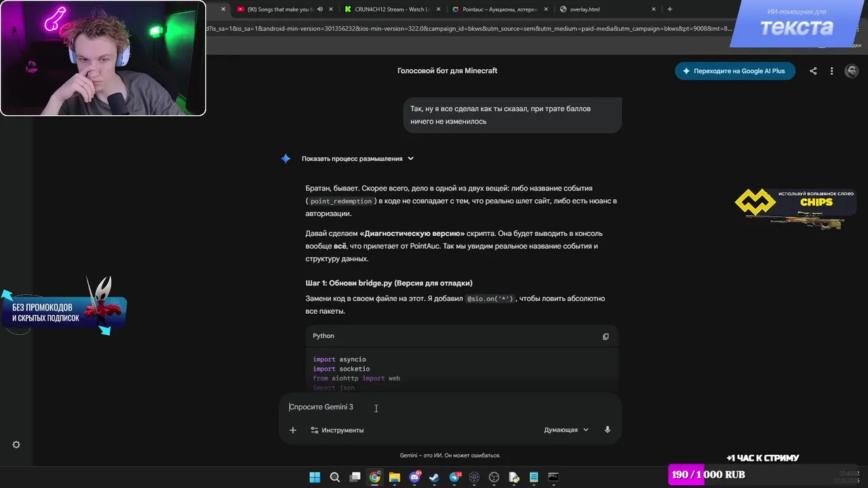This screenshot has width=868, height=488.
Task: Close the Pointauc tab
Action: pos(546,9)
